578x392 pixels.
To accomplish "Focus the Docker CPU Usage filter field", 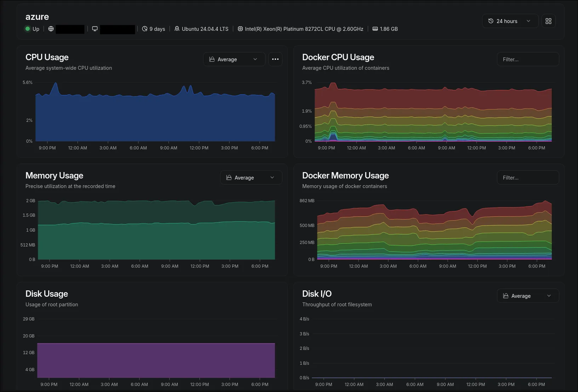I will (x=527, y=59).
